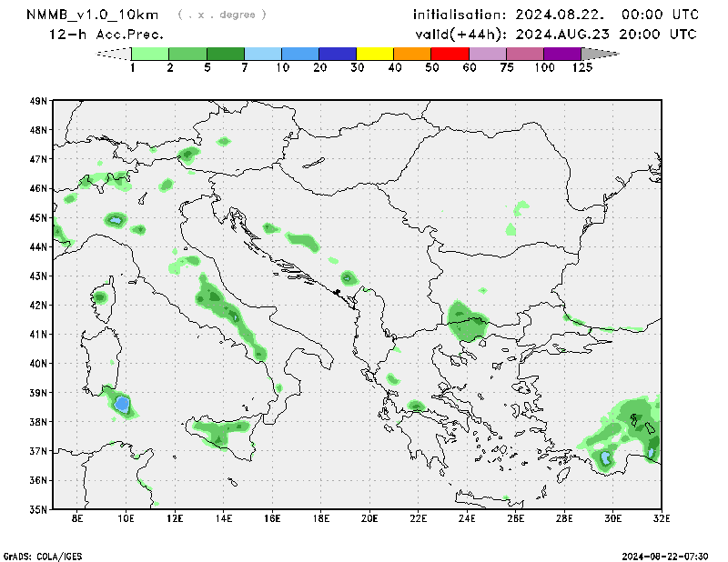Viewport: 728px width, 562px height.
Task: Click the 49N latitude axis label
Action: pyautogui.click(x=37, y=101)
